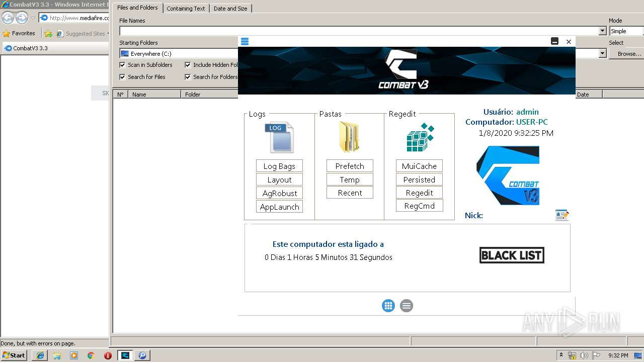Screen dimensions: 644x362
Task: Open the BLACK LIST badge
Action: (512, 255)
